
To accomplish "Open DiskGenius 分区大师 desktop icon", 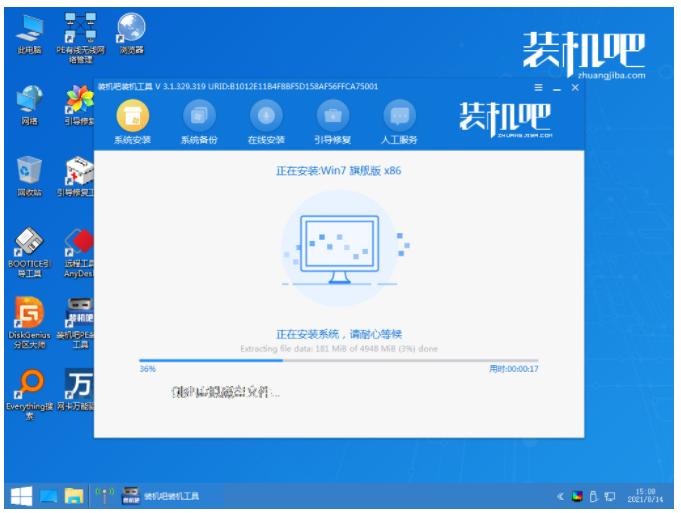I will coord(29,323).
